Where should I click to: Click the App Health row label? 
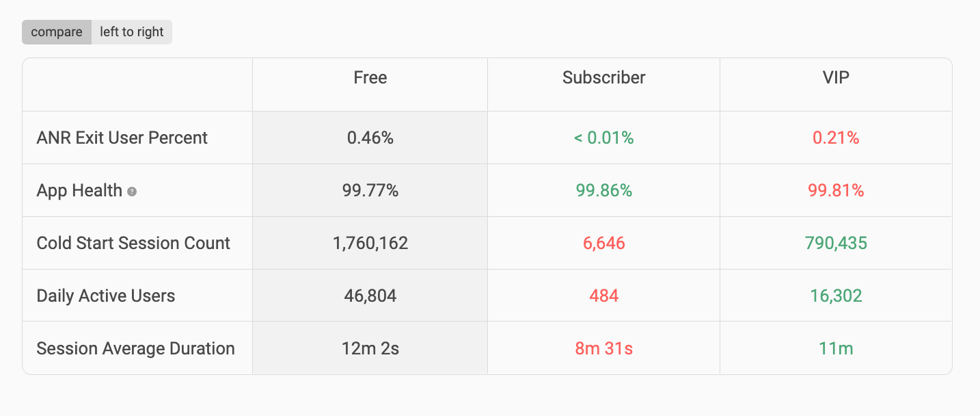click(x=79, y=190)
